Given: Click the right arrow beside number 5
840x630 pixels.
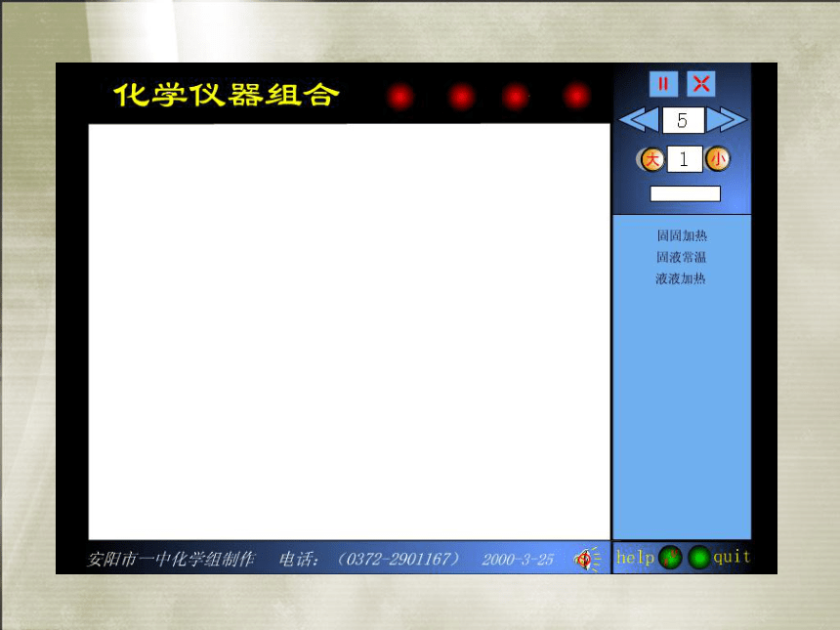Looking at the screenshot, I should click(727, 119).
